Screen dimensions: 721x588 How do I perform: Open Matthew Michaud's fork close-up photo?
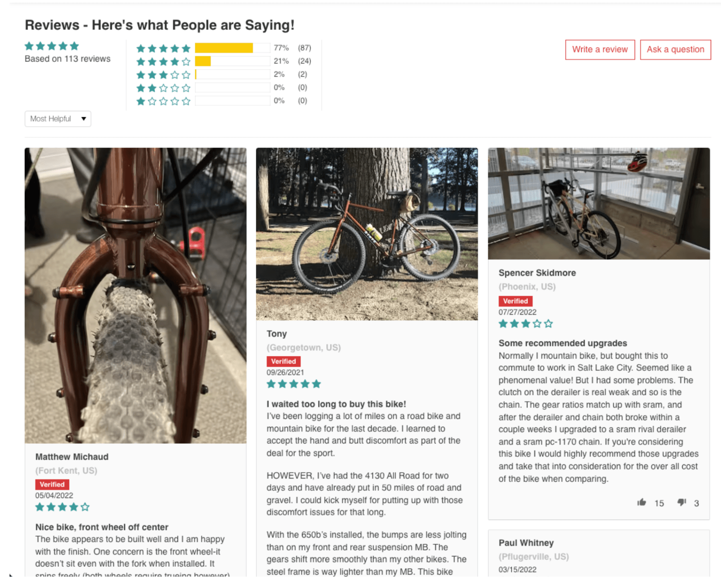(135, 295)
